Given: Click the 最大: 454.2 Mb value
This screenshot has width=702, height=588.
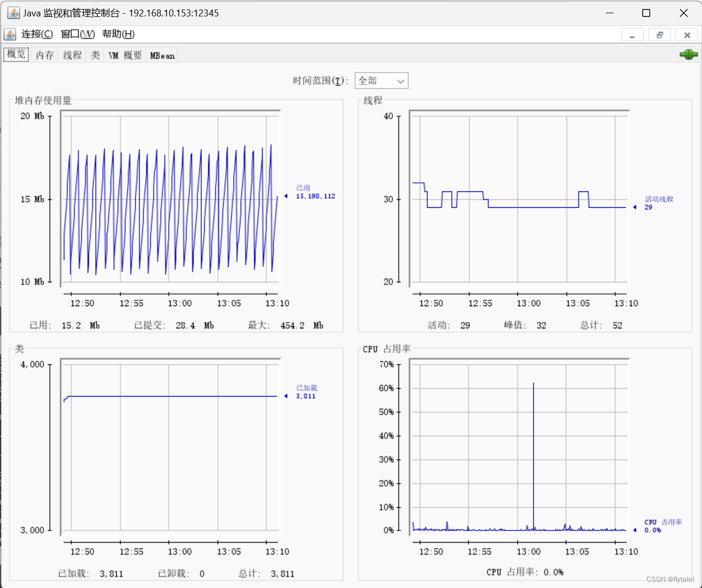Looking at the screenshot, I should pyautogui.click(x=286, y=325).
